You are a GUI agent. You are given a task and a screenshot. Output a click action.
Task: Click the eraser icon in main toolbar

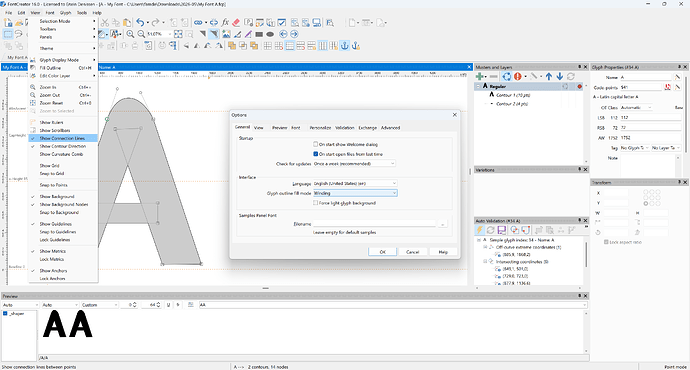tap(236, 22)
